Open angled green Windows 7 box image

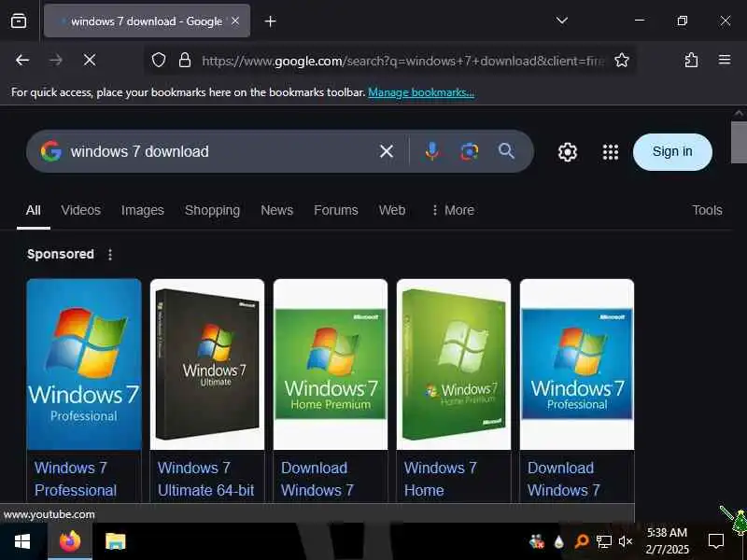[454, 364]
